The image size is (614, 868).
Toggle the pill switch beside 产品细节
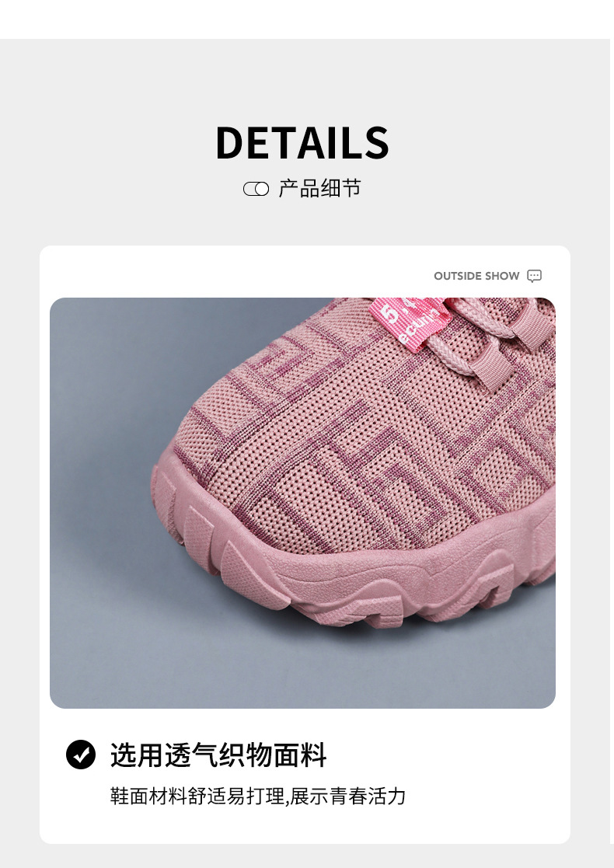[x=256, y=190]
